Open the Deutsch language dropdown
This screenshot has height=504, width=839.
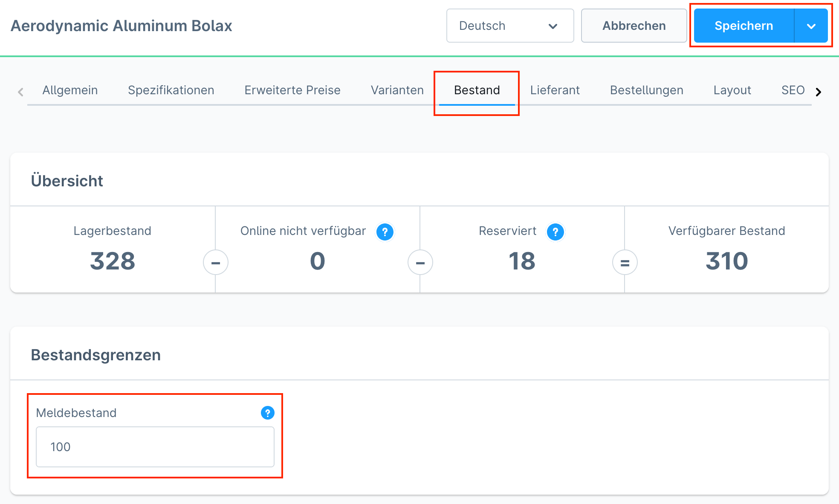(x=510, y=26)
